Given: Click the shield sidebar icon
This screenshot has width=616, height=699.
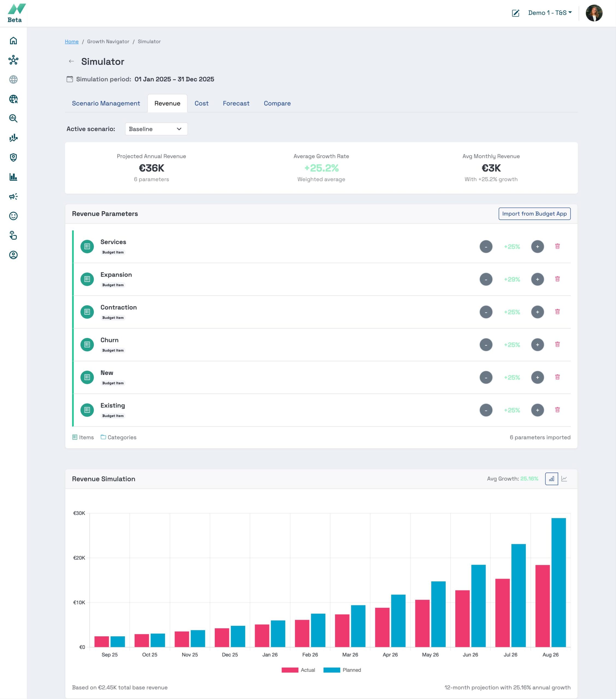Looking at the screenshot, I should [x=13, y=157].
